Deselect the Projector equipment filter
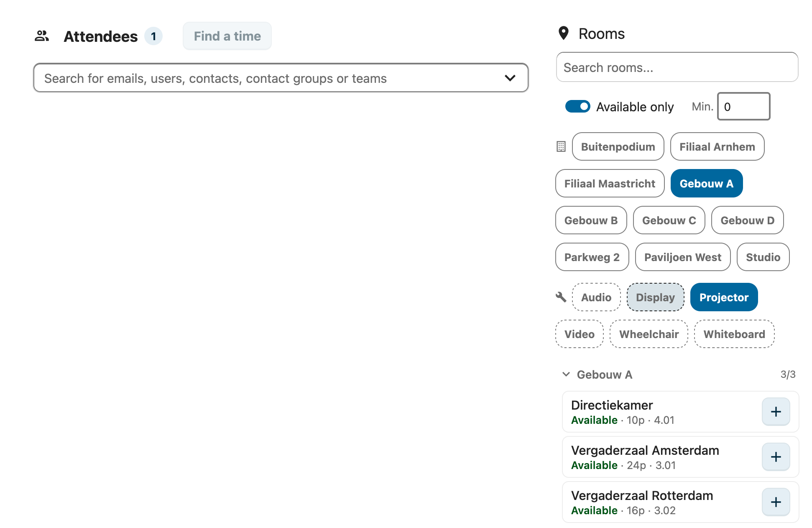812x528 pixels. (724, 297)
